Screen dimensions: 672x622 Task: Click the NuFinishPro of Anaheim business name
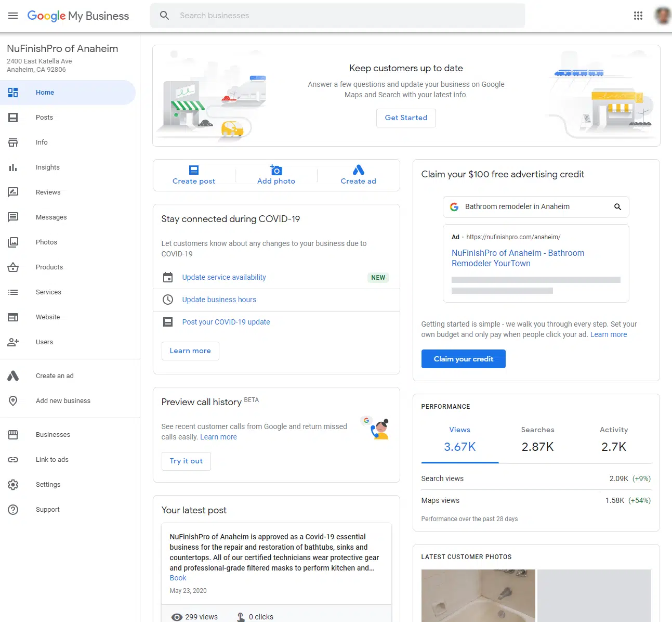pyautogui.click(x=62, y=49)
